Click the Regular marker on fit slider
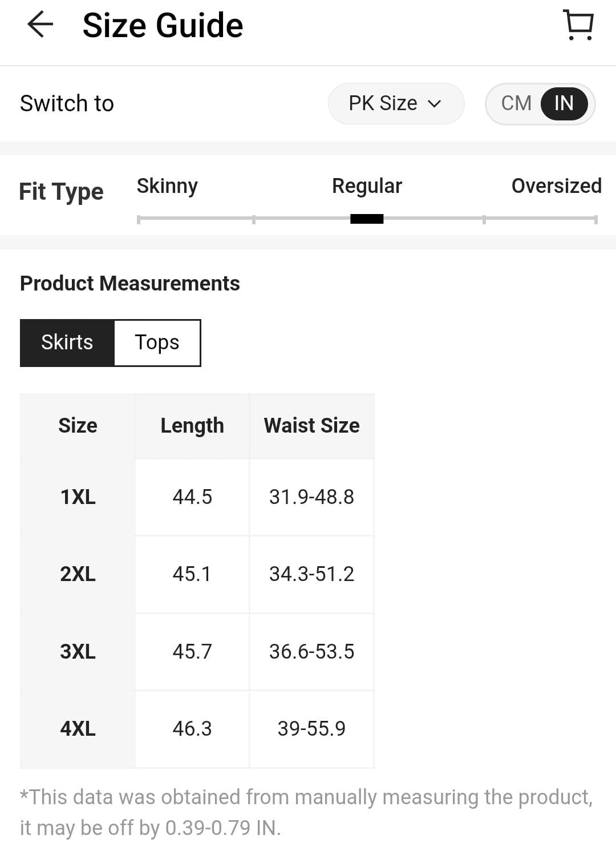Image resolution: width=616 pixels, height=863 pixels. coord(367,219)
